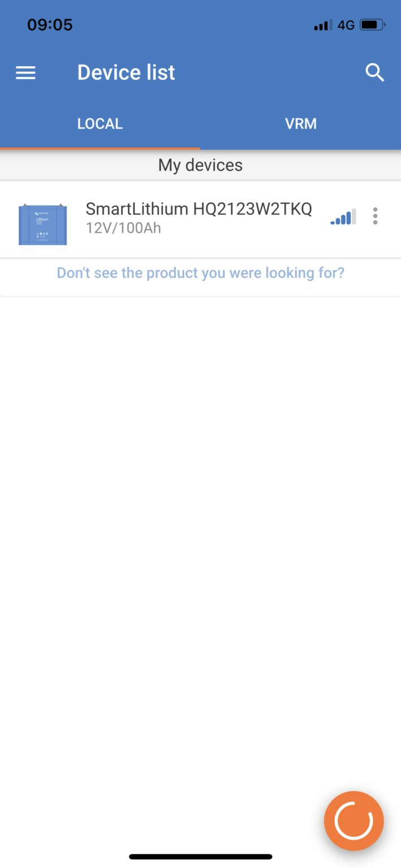The height and width of the screenshot is (868, 401).
Task: Tap the Device list title
Action: (x=126, y=72)
